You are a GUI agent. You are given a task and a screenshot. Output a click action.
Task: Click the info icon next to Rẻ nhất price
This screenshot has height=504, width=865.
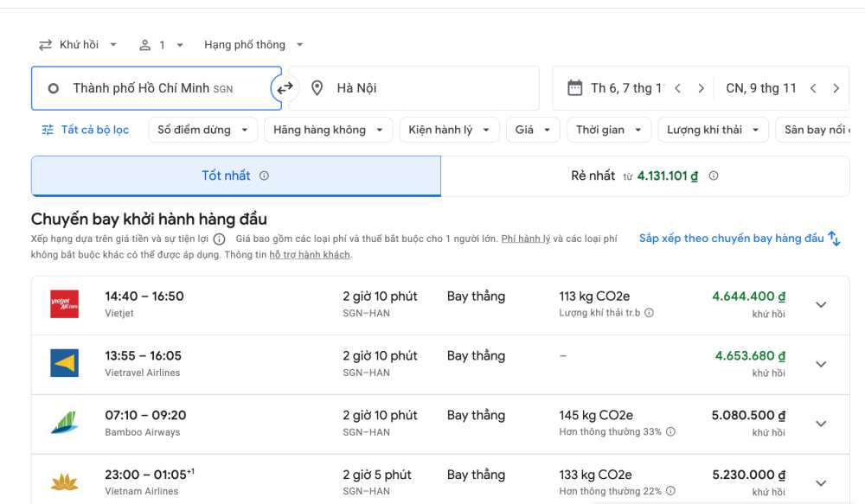tap(714, 175)
